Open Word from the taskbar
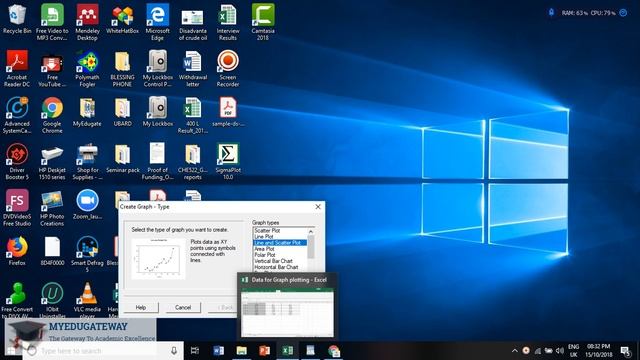This screenshot has height=360, width=640. pos(218,351)
